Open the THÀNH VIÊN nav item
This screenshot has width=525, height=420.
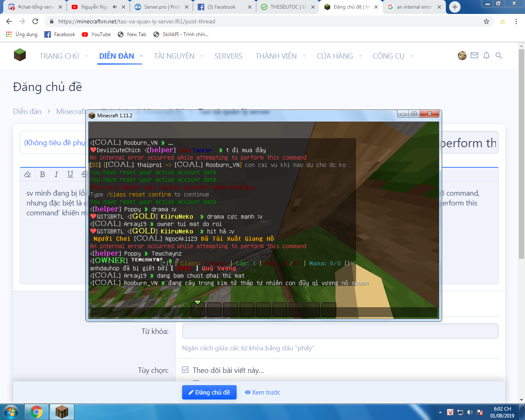276,56
